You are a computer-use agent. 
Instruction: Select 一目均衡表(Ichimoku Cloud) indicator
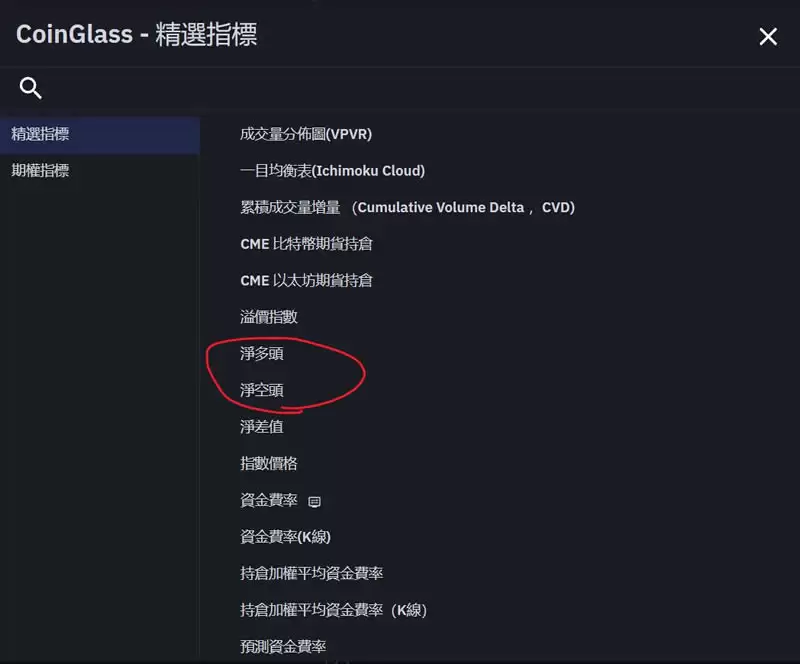pos(332,171)
